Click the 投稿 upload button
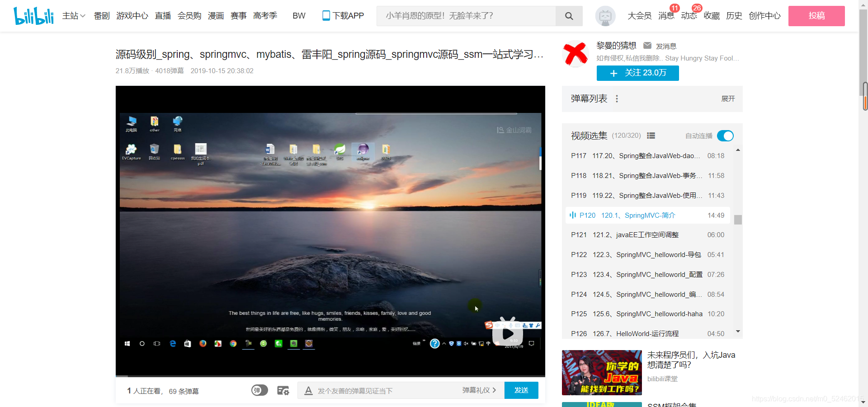868x407 pixels. 816,16
